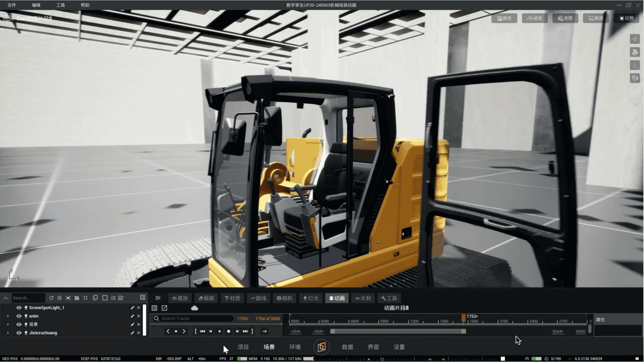This screenshot has height=362, width=644.
Task: Collapse the outliner panel with up chevron
Action: click(6, 298)
